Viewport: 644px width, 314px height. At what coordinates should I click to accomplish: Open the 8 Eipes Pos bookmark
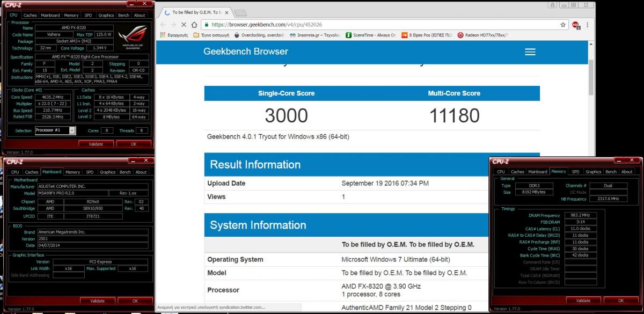(428, 35)
